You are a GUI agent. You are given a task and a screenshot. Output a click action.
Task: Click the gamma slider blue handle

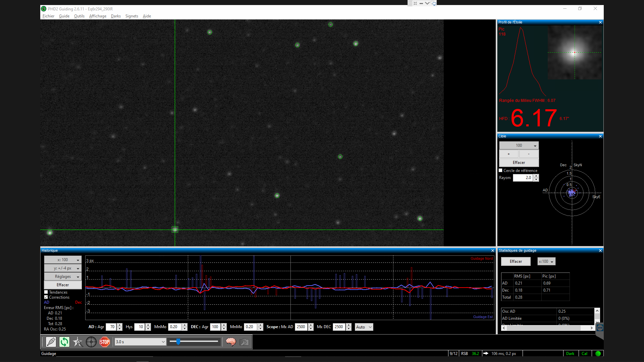(178, 342)
